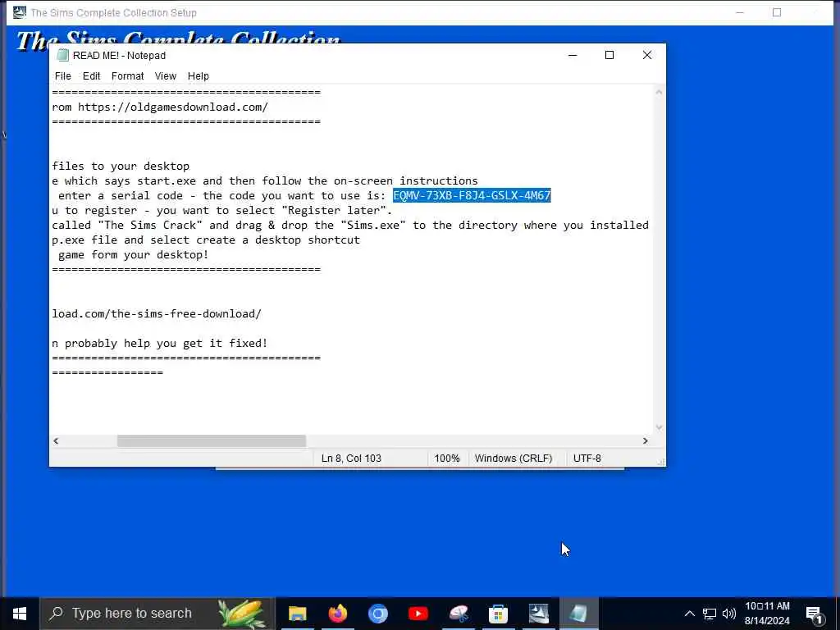This screenshot has height=630, width=840.
Task: Click the horizontal scrollbar thumb
Action: [x=212, y=441]
